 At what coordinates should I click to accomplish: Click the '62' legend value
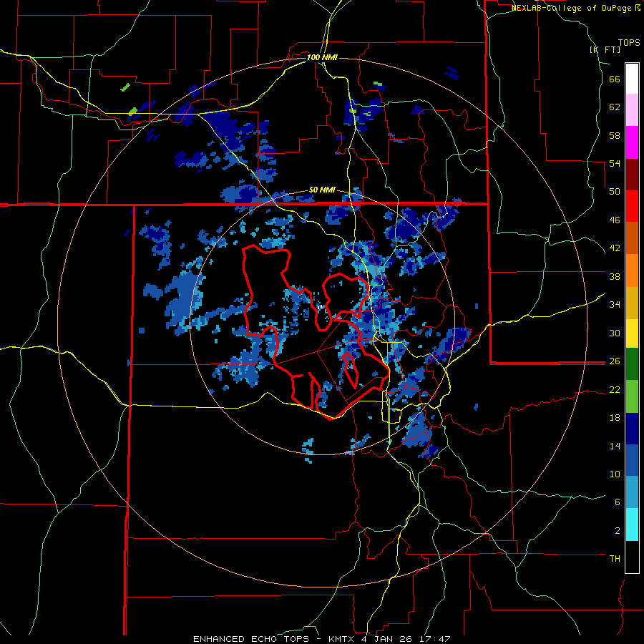click(x=615, y=107)
